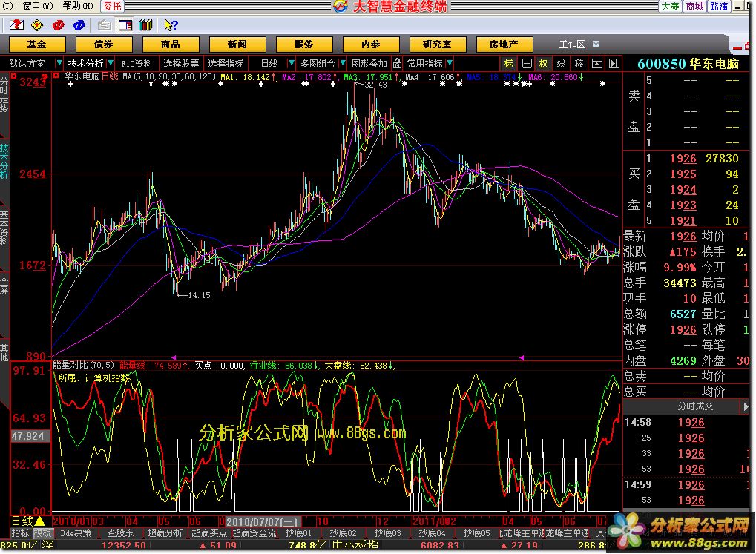Expand the 日线 period dropdown arrow
The image size is (756, 554).
(x=292, y=63)
